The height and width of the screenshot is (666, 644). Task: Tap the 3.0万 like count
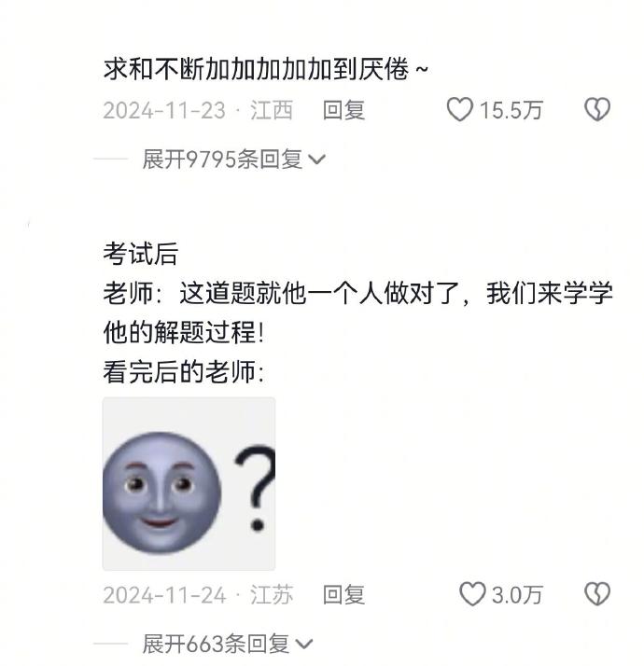pos(517,595)
